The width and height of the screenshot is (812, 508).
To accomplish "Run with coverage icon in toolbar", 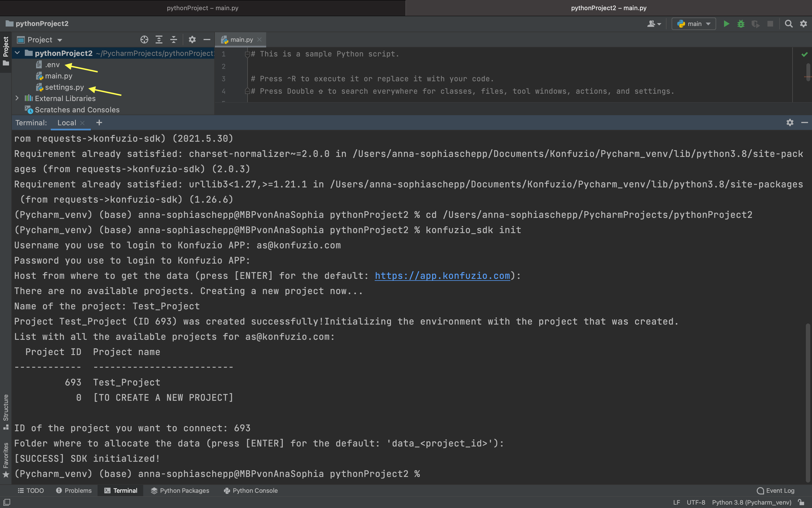I will coord(755,24).
